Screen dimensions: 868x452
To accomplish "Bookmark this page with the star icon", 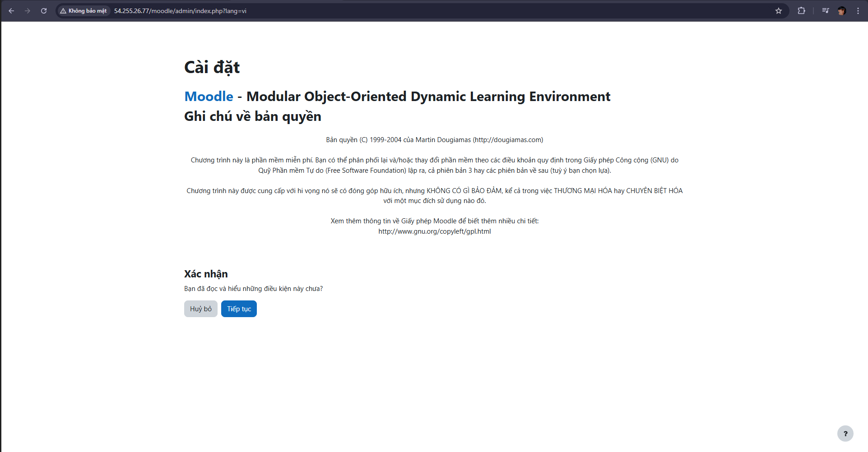I will tap(779, 11).
